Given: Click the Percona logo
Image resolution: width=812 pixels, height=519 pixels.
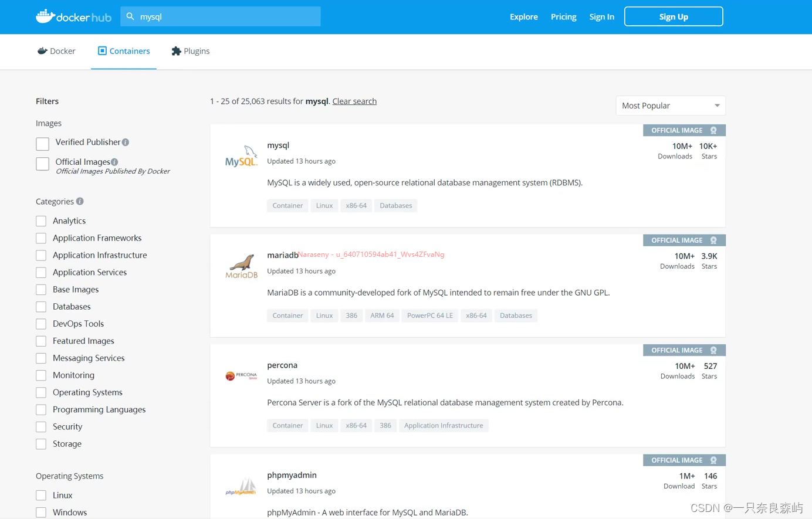Looking at the screenshot, I should coord(241,376).
